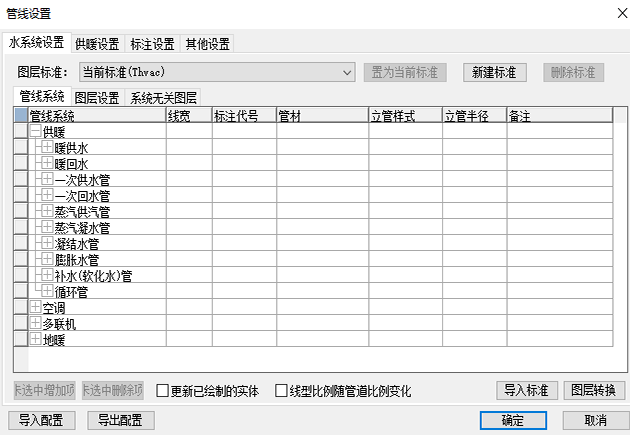Screen dimensions: 630x435
Task: Click the 导出配置 button
Action: pos(120,420)
